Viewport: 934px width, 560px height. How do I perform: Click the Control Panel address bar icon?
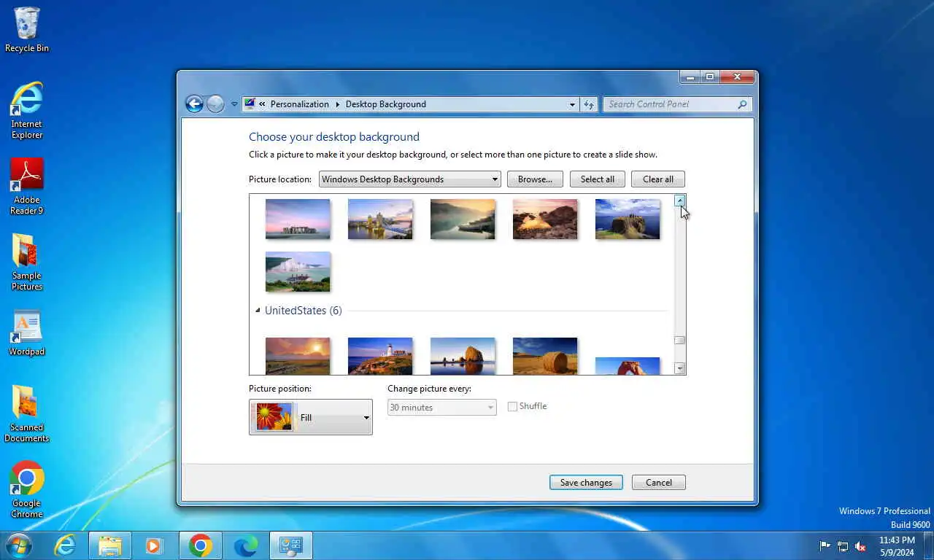tap(250, 104)
